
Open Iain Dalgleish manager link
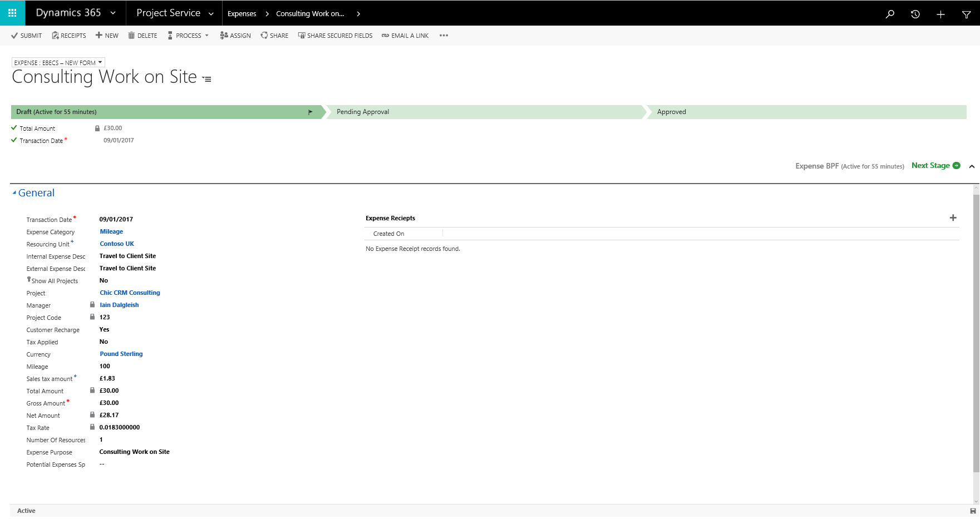click(119, 305)
